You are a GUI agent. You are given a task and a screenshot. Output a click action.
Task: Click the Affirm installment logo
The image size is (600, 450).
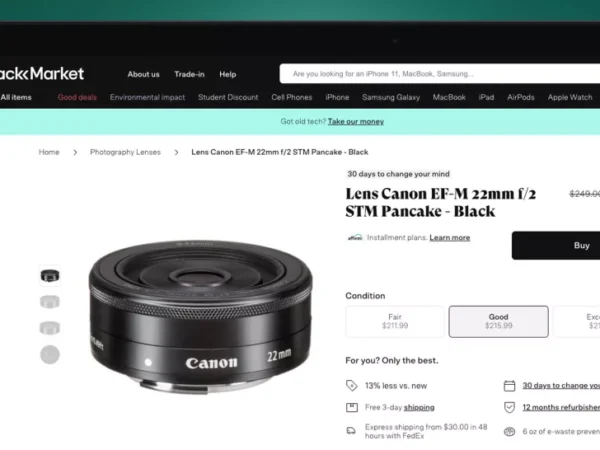(355, 238)
